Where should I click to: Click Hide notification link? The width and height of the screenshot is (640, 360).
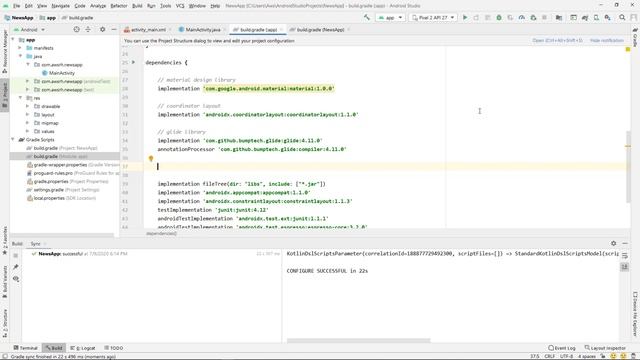(x=607, y=40)
